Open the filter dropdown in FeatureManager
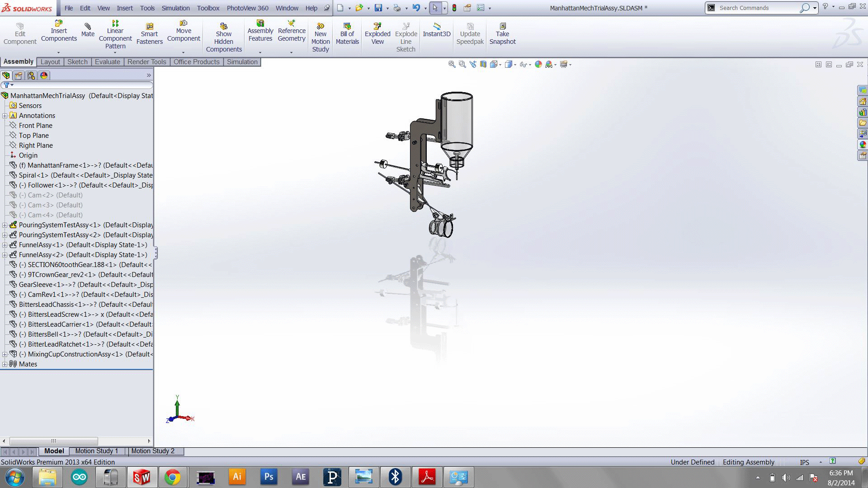 tap(11, 85)
